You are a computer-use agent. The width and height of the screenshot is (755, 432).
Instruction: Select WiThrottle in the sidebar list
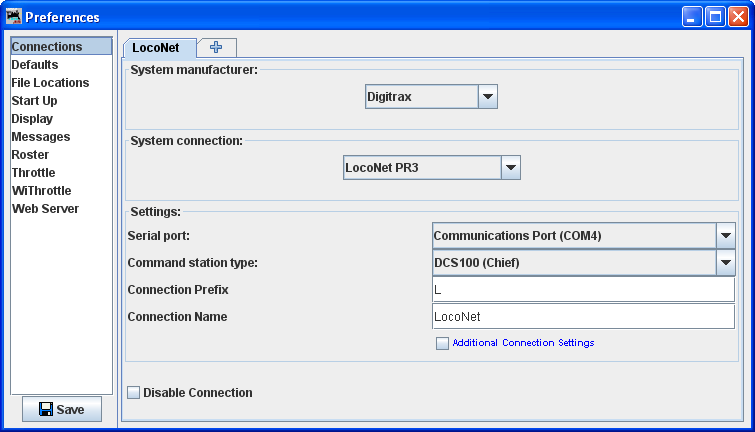click(41, 191)
